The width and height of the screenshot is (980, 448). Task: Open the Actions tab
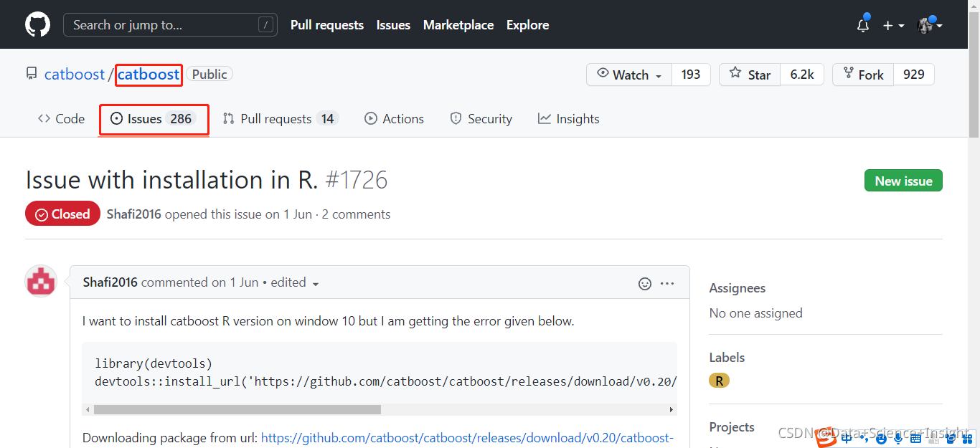click(394, 118)
